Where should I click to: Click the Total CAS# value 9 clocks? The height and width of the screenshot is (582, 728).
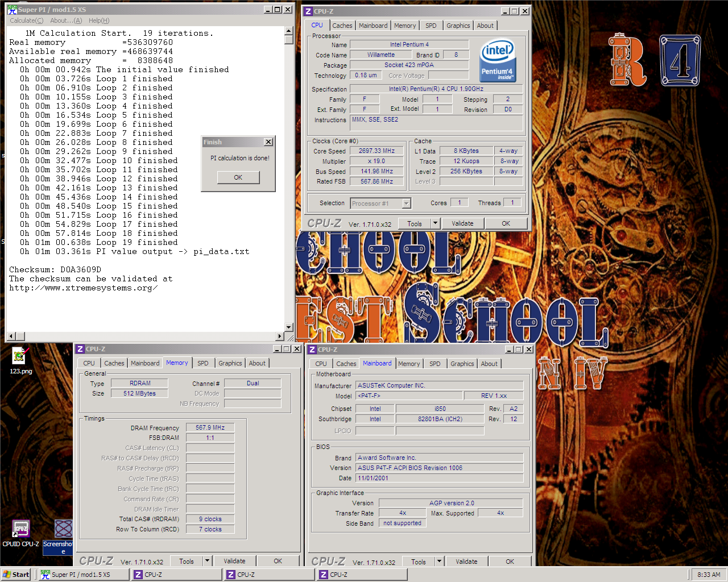pyautogui.click(x=210, y=519)
